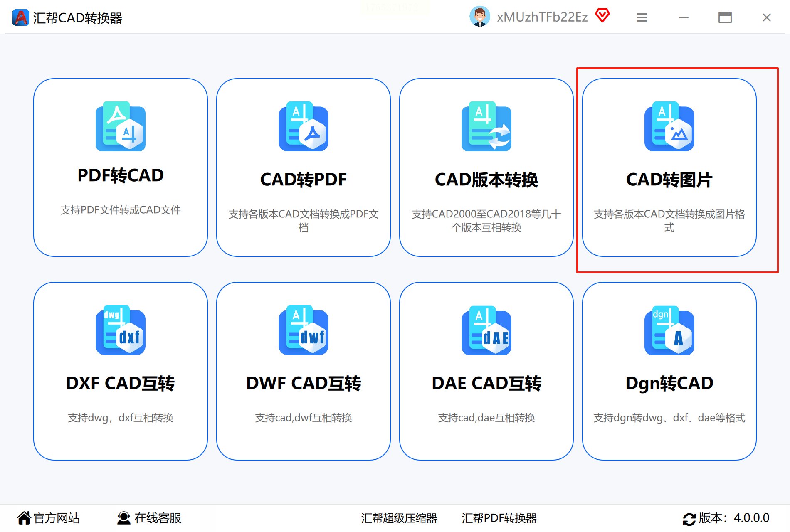The height and width of the screenshot is (532, 790).
Task: Click the description 支持CAD2000至CAD2018等几十个版本互相转换
Action: point(486,221)
